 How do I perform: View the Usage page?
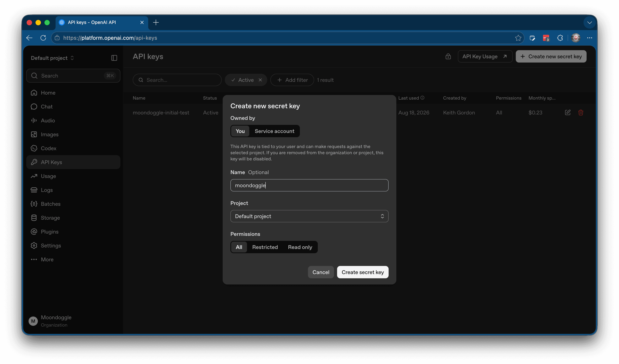(73, 176)
